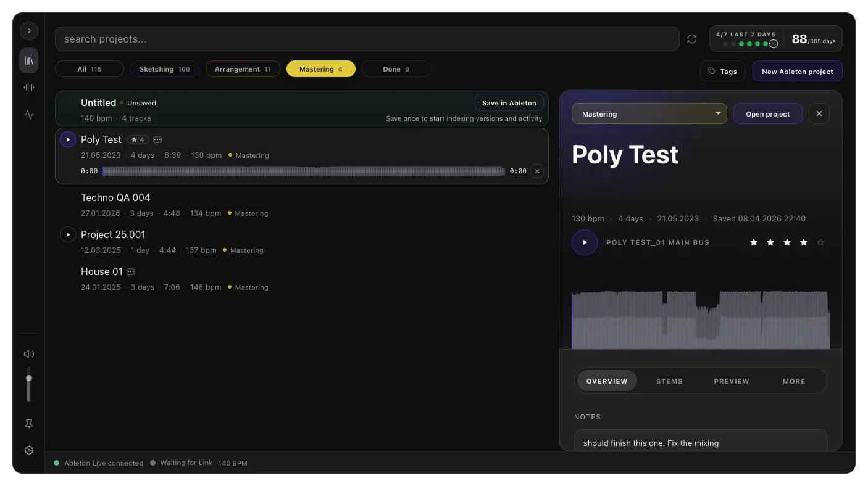Switch to the OVERVIEW tab

point(607,381)
